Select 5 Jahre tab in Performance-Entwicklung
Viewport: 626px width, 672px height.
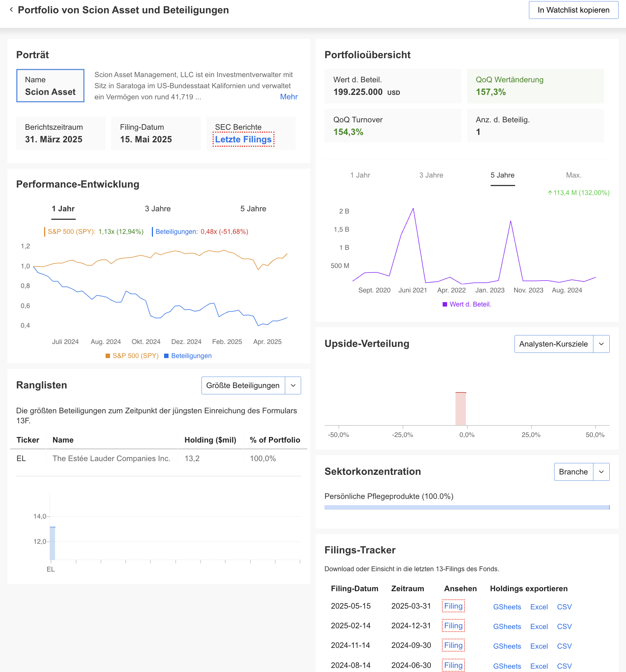(x=253, y=209)
